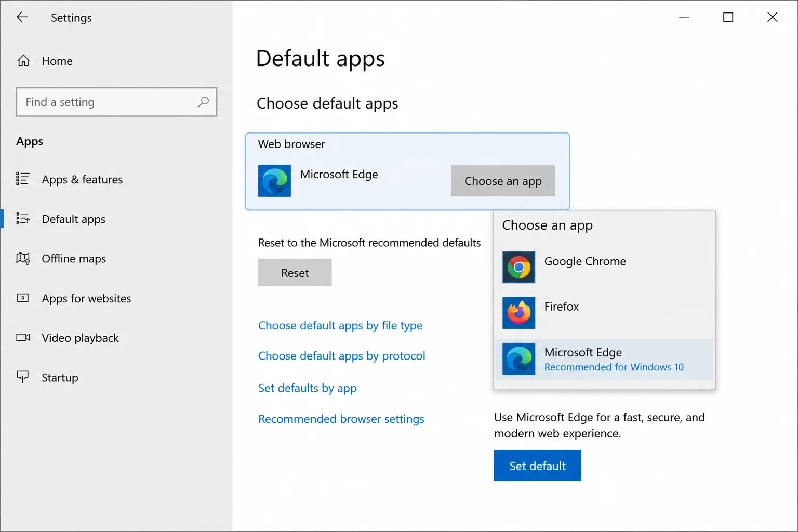Close the Settings window
This screenshot has width=798, height=532.
click(x=773, y=17)
